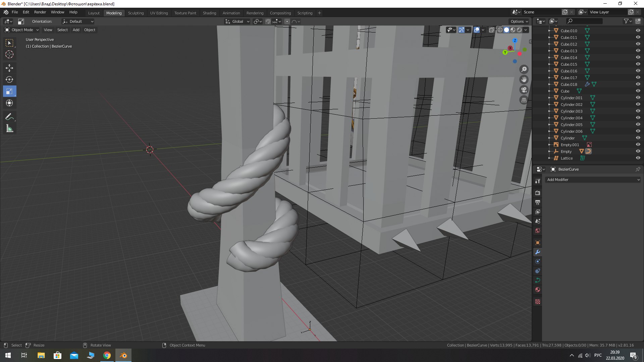The image size is (644, 362).
Task: Click the viewport zoom magnifier icon
Action: click(524, 69)
